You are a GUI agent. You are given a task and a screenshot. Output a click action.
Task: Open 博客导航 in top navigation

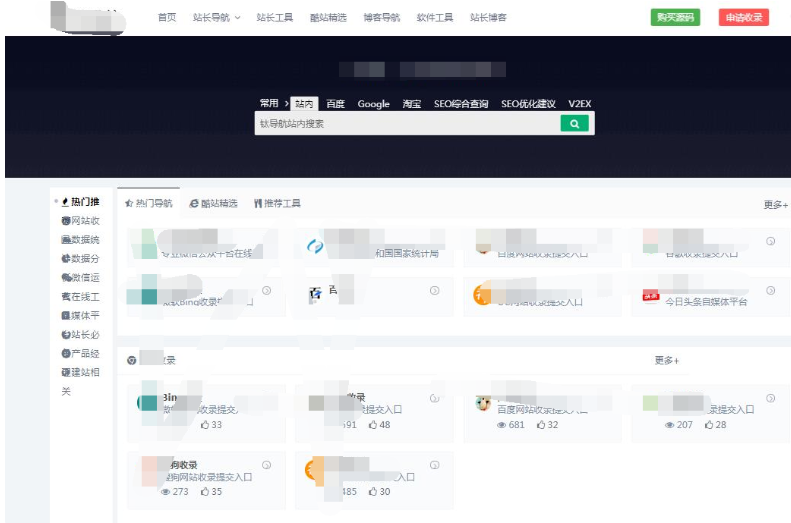point(382,18)
